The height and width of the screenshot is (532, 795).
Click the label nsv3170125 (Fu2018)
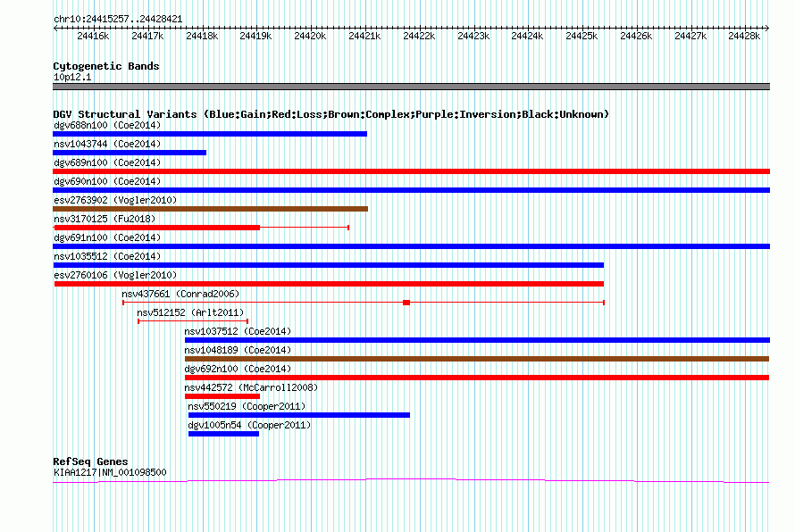[105, 219]
